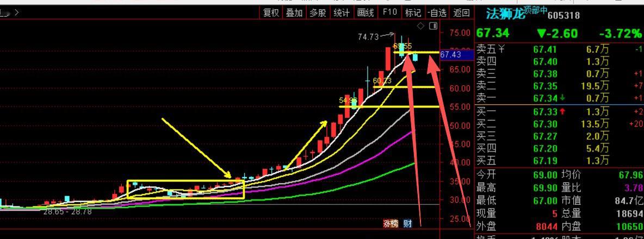644x239 pixels.
Task: Select the 买五 bid price 67.19
Action: 545,161
